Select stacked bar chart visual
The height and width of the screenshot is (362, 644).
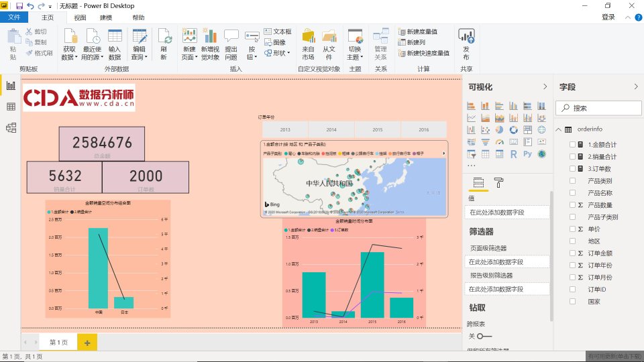tap(471, 106)
